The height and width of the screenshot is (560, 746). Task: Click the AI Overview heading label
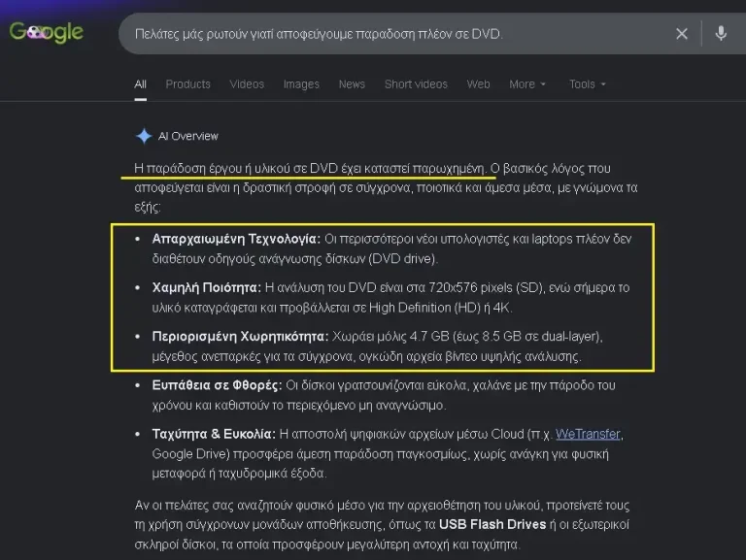tap(187, 137)
